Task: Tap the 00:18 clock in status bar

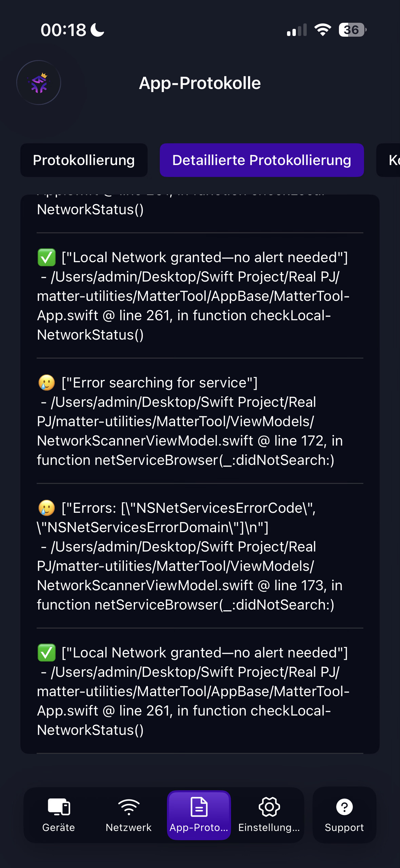Action: pos(63,30)
